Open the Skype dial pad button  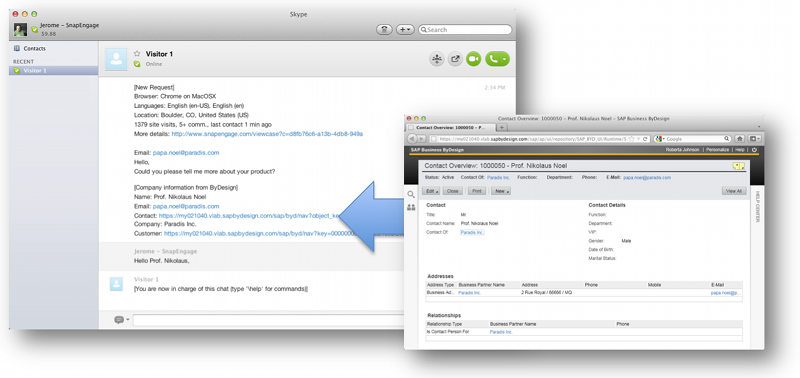tap(384, 30)
